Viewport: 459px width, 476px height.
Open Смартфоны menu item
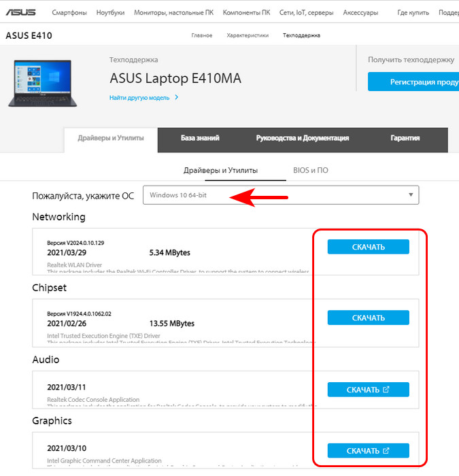tap(69, 12)
